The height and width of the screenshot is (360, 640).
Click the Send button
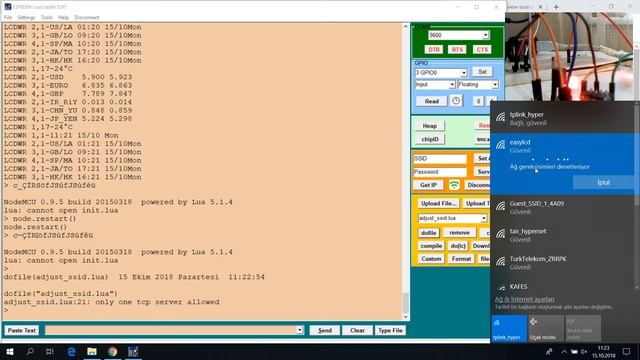pos(324,330)
